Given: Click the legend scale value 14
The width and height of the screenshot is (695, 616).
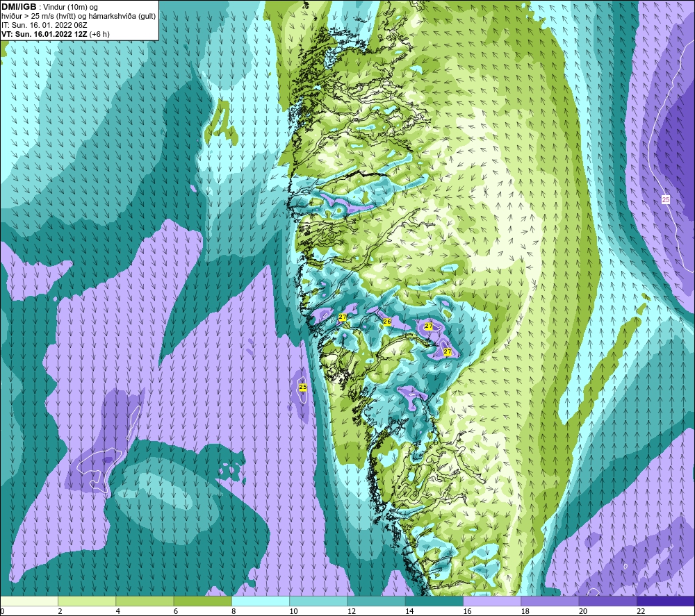Looking at the screenshot, I should [x=409, y=612].
